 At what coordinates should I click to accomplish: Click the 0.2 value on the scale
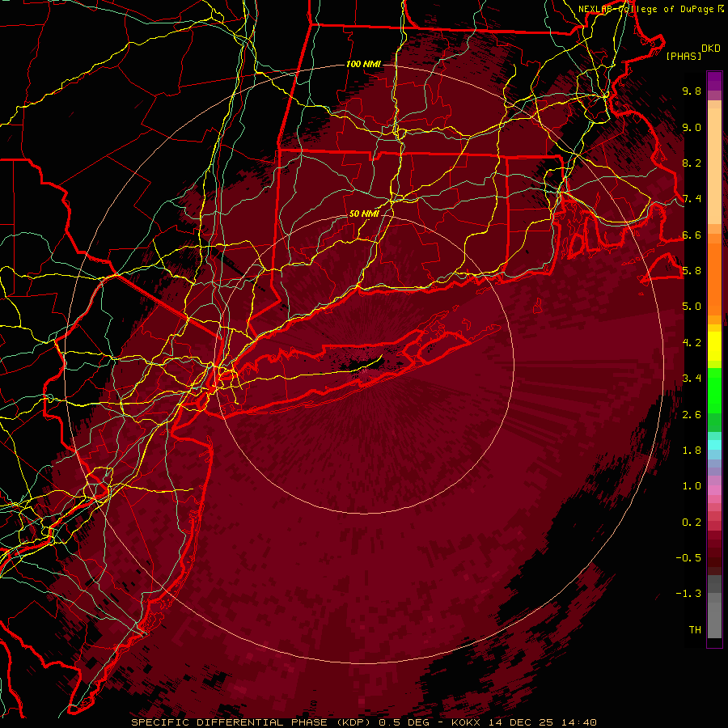tap(692, 523)
